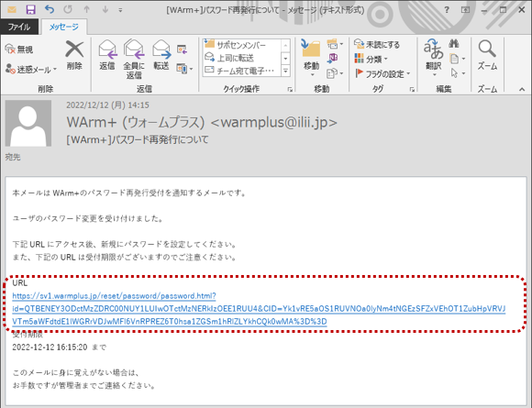Image resolution: width=532 pixels, height=408 pixels.
Task: Click the 翻訳 translate button
Action: [x=434, y=57]
